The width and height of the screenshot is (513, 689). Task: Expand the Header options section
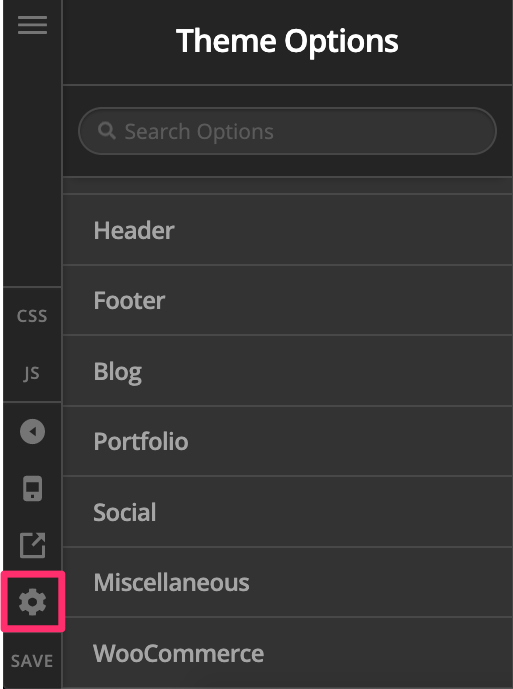coord(287,230)
